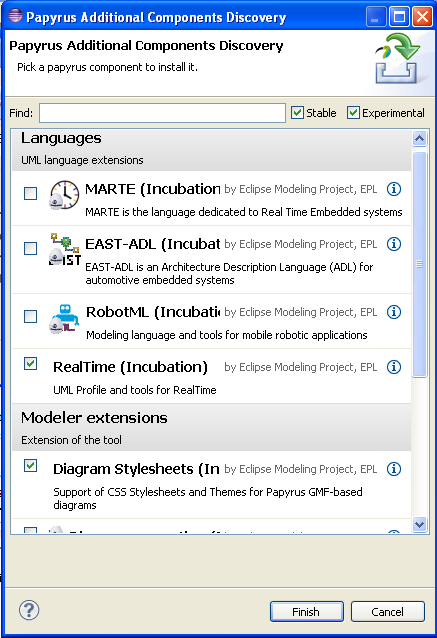The image size is (437, 638).
Task: Click the EAST-ADL logo icon
Action: click(x=65, y=249)
